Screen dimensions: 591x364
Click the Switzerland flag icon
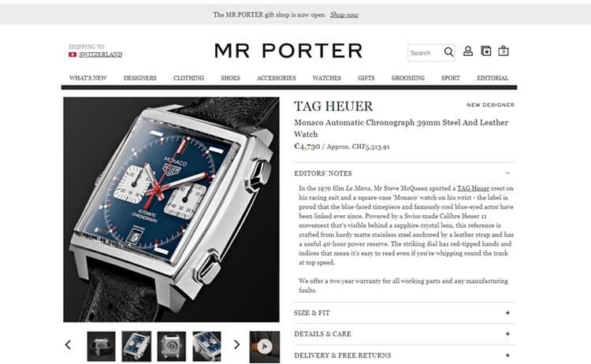click(72, 54)
